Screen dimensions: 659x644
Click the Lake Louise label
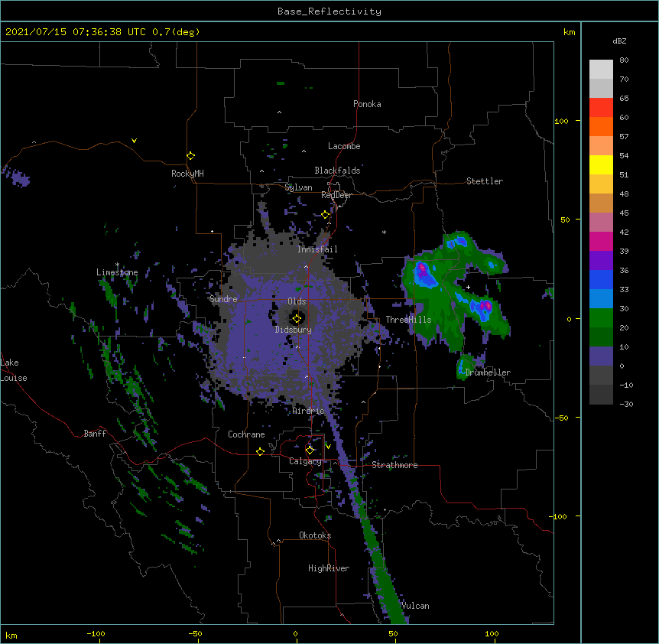point(14,370)
